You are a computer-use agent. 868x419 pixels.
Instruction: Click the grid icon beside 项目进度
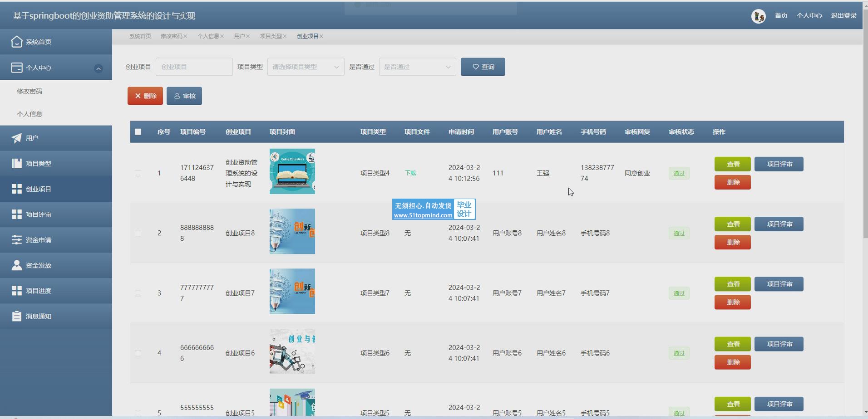click(x=17, y=291)
